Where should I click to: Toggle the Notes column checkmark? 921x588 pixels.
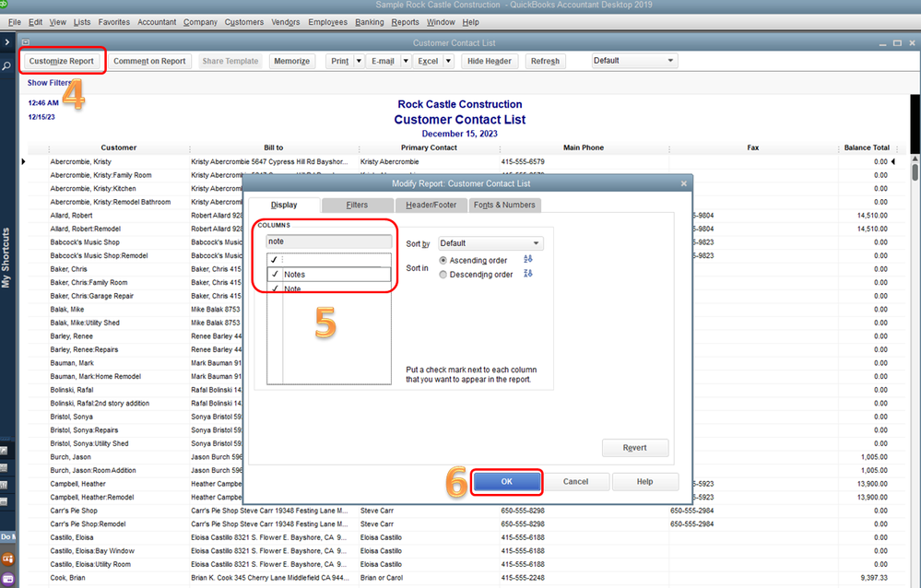point(275,274)
